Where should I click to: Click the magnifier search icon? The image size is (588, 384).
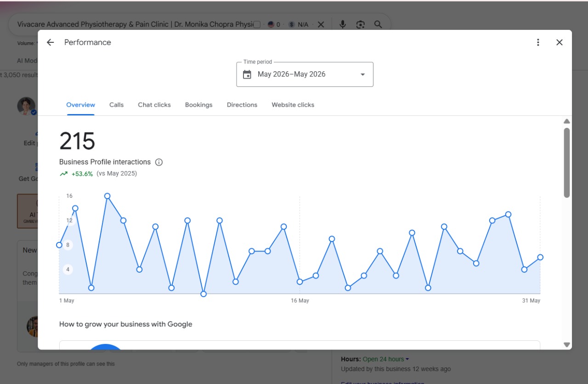pos(378,24)
